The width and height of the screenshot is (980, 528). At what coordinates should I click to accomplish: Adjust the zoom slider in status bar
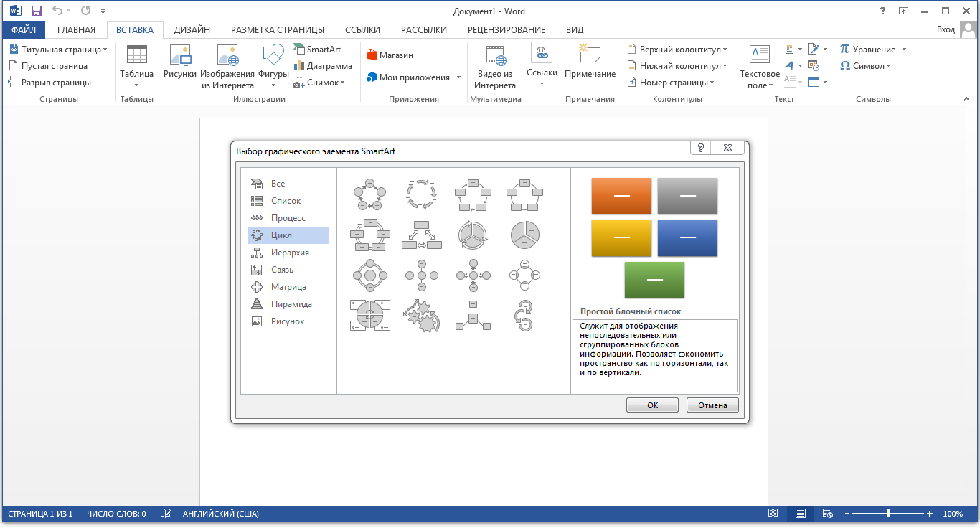point(887,514)
